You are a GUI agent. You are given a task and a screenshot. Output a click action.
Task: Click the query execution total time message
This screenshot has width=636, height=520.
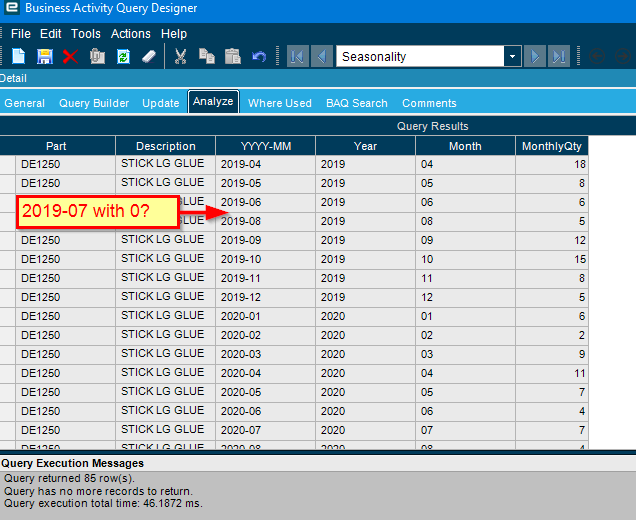103,503
